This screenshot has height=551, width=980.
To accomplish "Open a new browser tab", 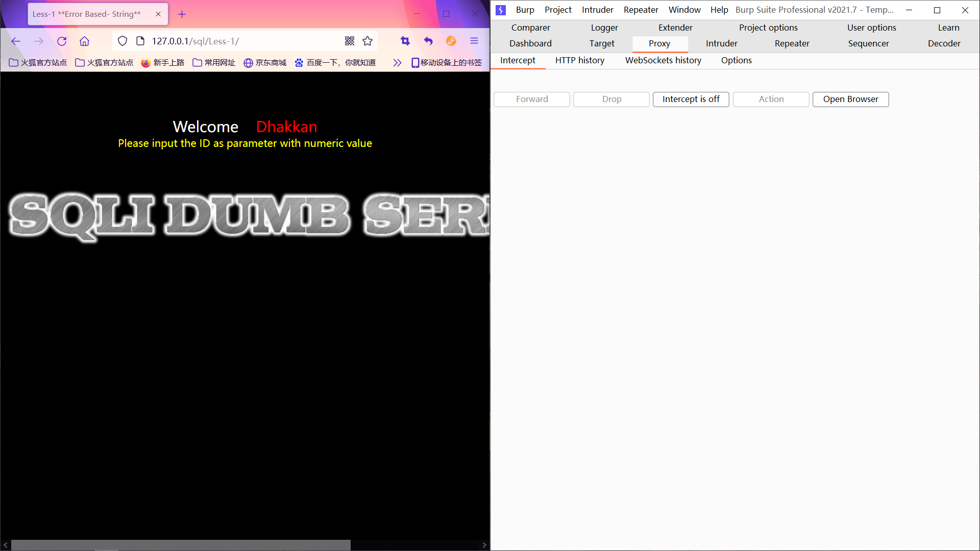I will [x=182, y=14].
